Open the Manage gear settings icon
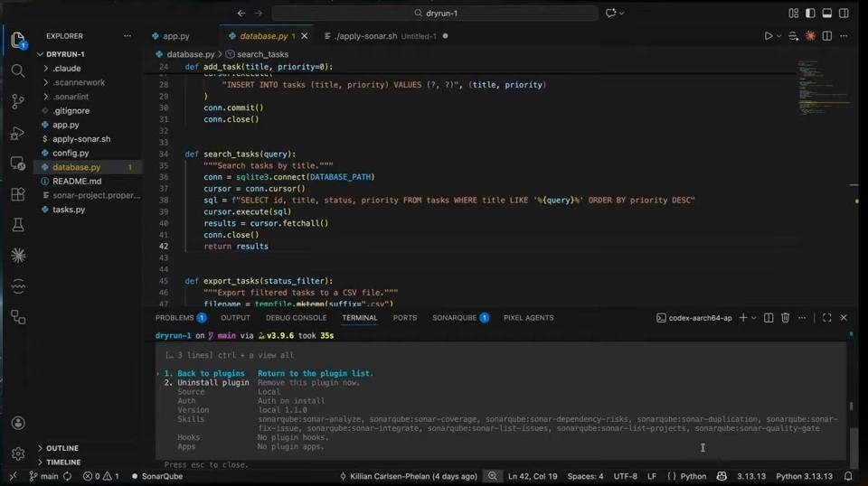This screenshot has height=486, width=868. coord(18,453)
